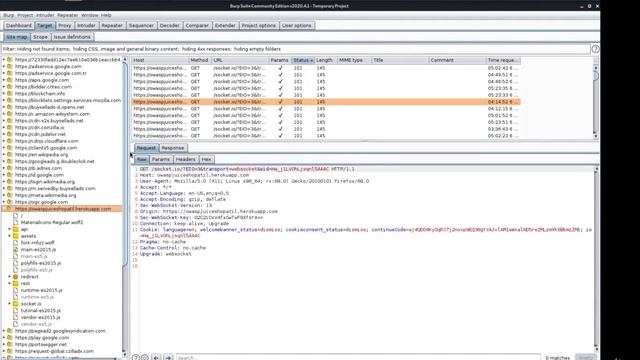Switch to the Proxy tab
The image size is (640, 360).
click(64, 25)
